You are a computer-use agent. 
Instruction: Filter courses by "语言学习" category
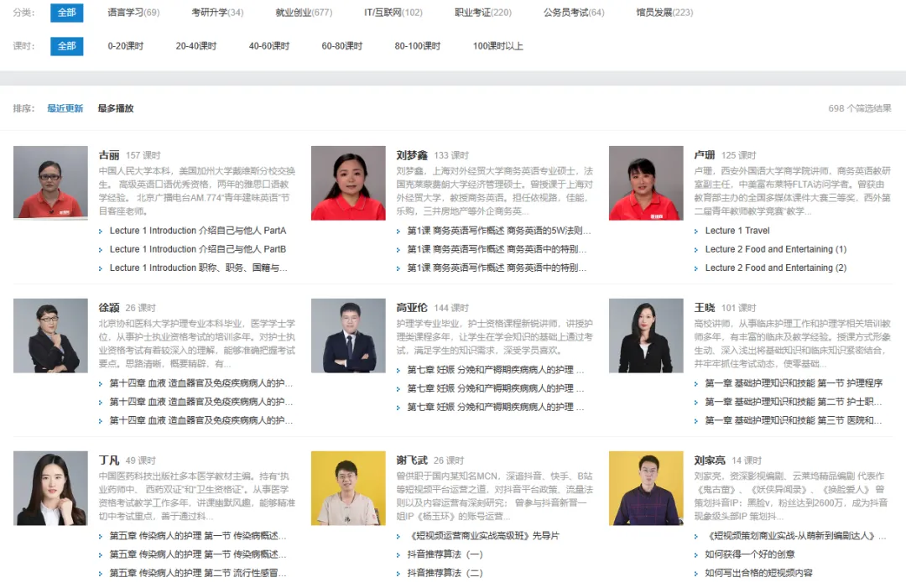click(133, 13)
